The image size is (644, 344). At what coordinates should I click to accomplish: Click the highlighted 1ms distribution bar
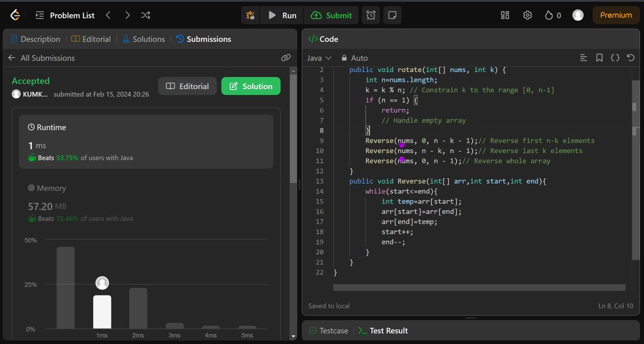102,312
